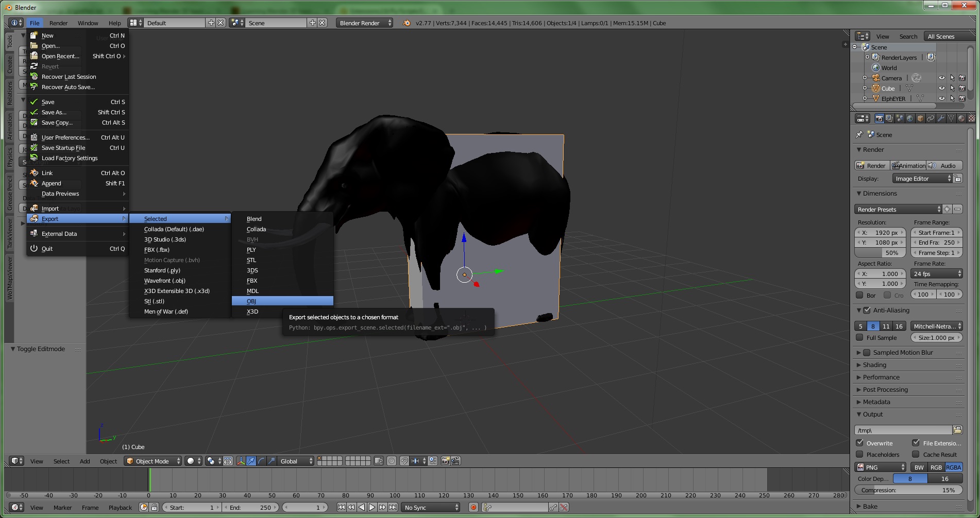Click the Audio mixdown button

[944, 165]
